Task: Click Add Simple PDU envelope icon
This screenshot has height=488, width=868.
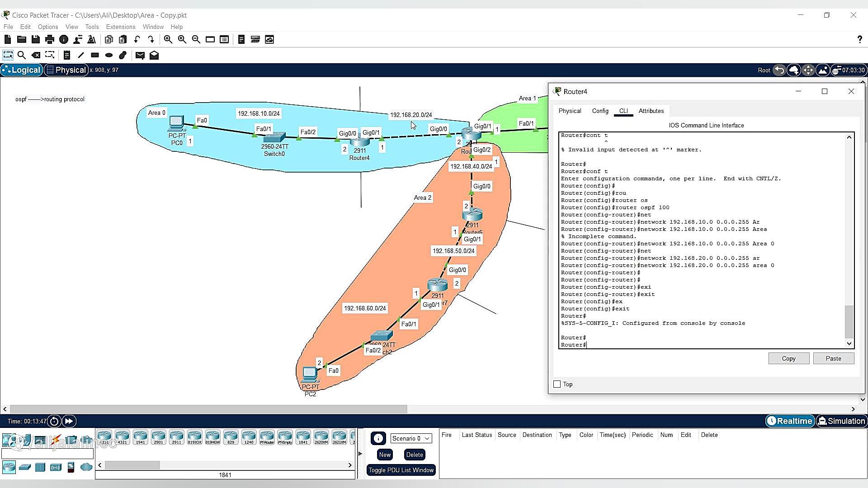Action: pos(140,55)
